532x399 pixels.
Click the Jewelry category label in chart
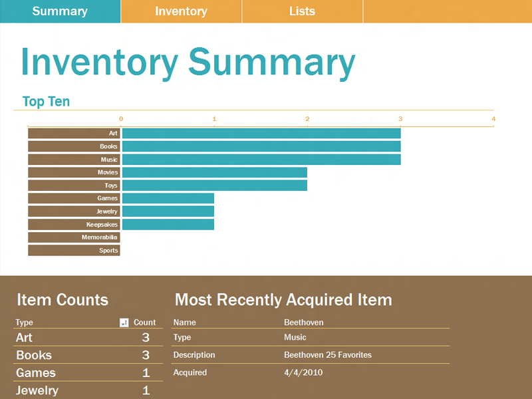[x=74, y=211]
